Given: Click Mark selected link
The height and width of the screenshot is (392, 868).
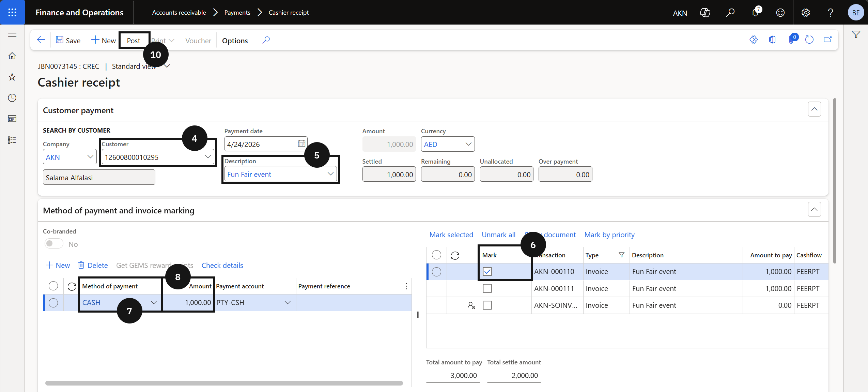Looking at the screenshot, I should [451, 235].
